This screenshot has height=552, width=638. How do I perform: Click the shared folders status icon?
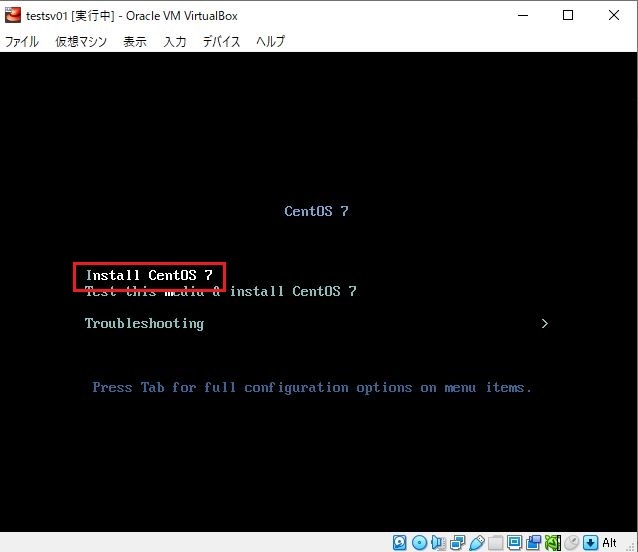click(496, 542)
